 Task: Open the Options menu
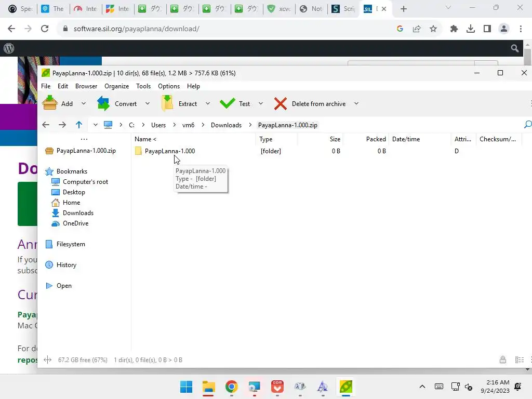[x=169, y=86]
